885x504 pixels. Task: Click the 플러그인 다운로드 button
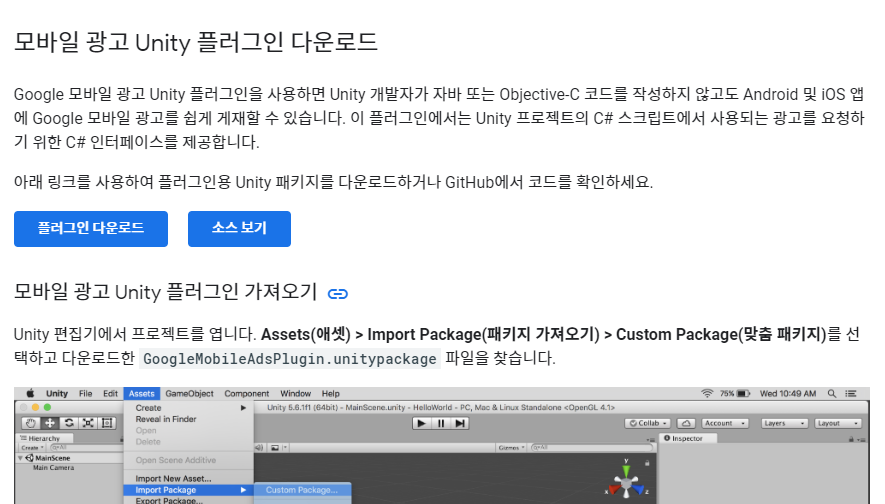pos(91,229)
